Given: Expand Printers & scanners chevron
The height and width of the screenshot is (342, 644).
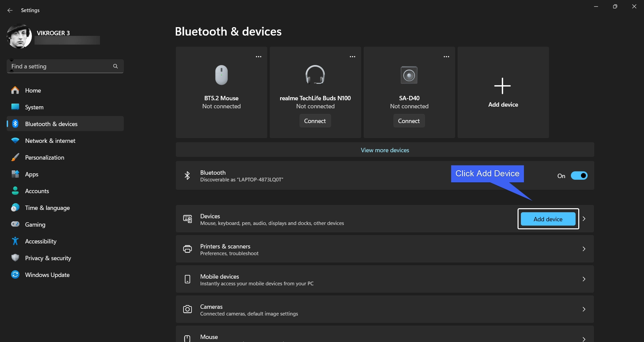Looking at the screenshot, I should [x=584, y=249].
